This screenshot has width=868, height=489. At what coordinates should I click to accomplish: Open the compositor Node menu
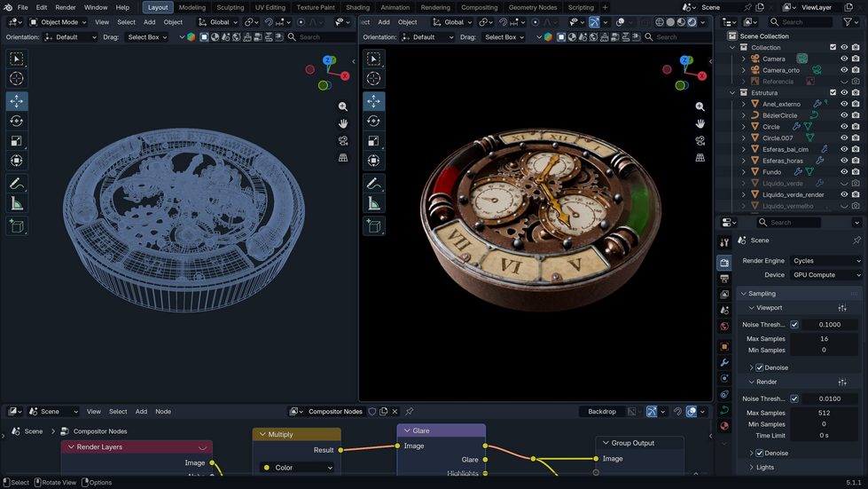click(163, 412)
